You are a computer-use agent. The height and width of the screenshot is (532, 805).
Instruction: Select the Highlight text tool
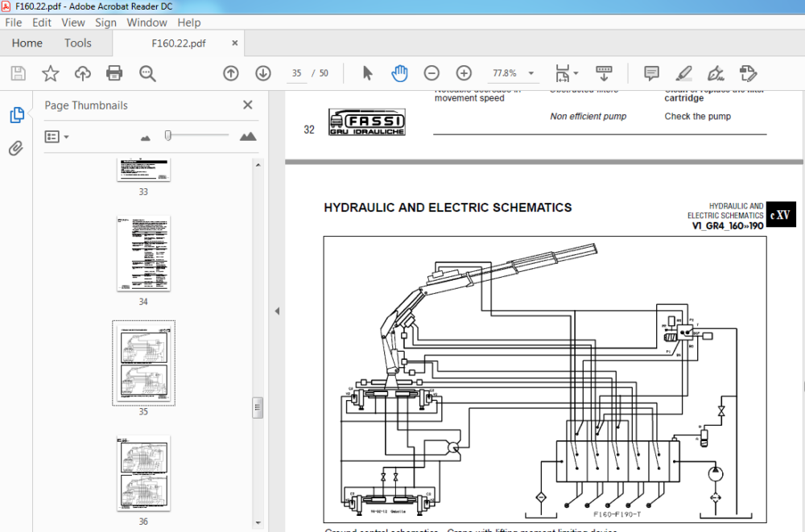click(x=683, y=73)
